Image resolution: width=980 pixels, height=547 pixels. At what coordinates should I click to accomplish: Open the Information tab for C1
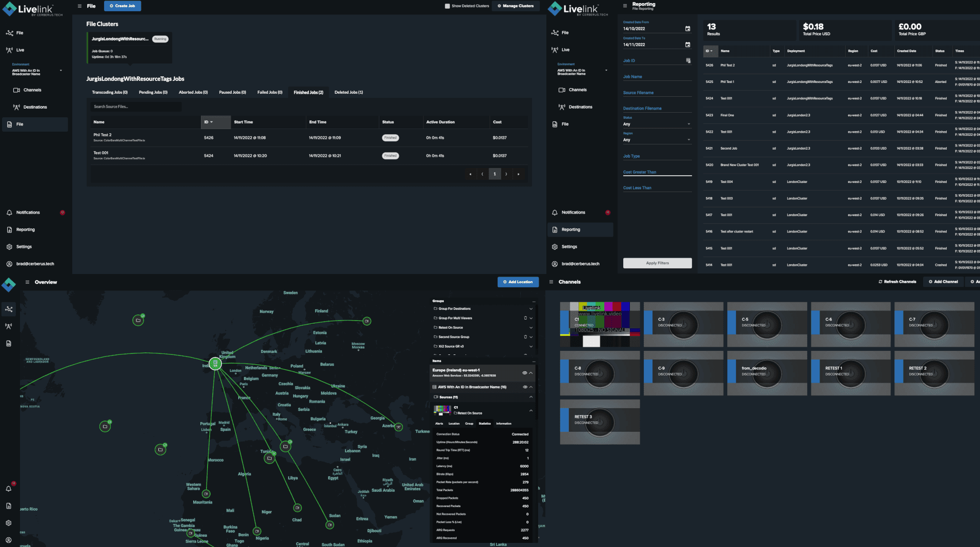point(504,424)
